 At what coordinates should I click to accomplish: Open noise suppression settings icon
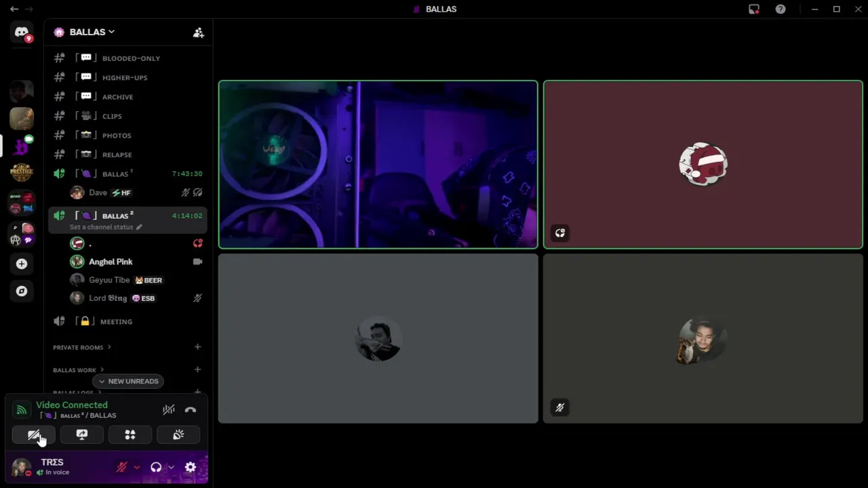click(169, 409)
